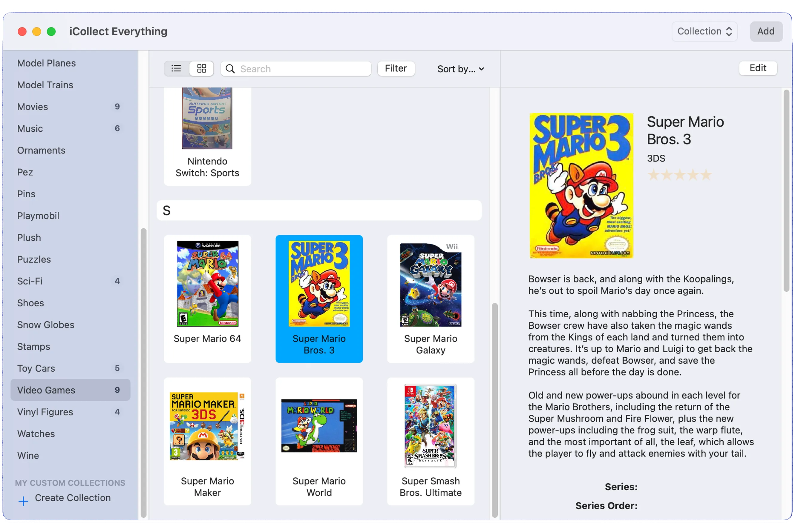
Task: Click Edit for Super Mario Bros. 3
Action: 758,68
